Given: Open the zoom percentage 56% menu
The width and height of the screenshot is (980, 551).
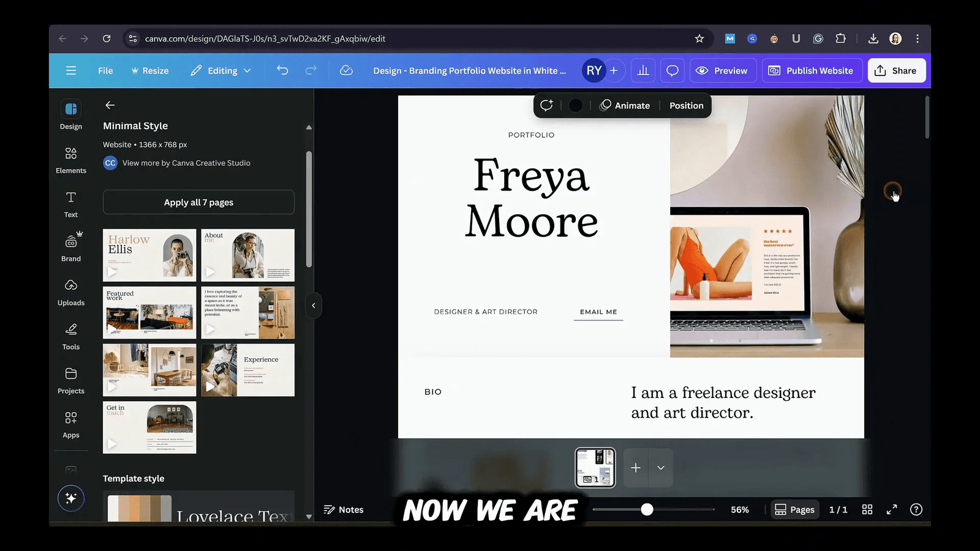Looking at the screenshot, I should tap(740, 509).
